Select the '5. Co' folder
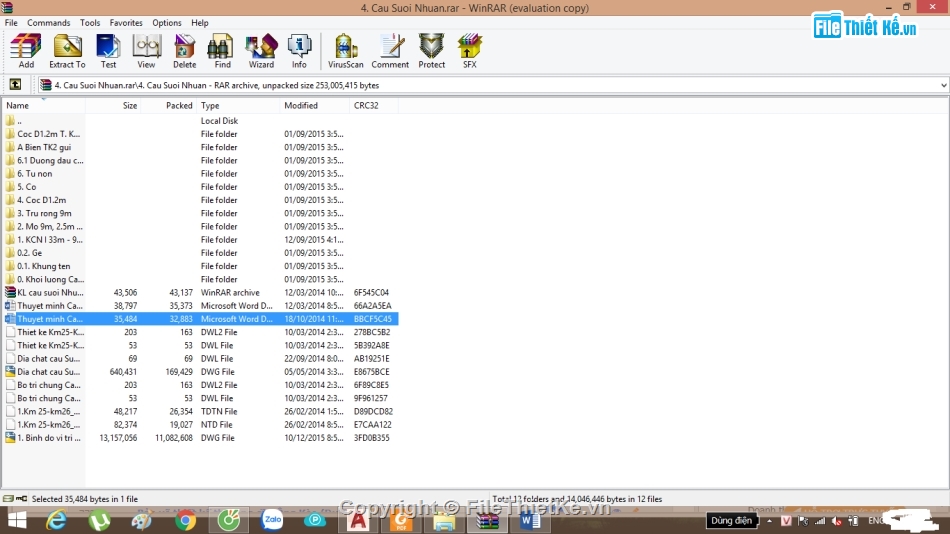This screenshot has width=950, height=534. (x=201, y=187)
